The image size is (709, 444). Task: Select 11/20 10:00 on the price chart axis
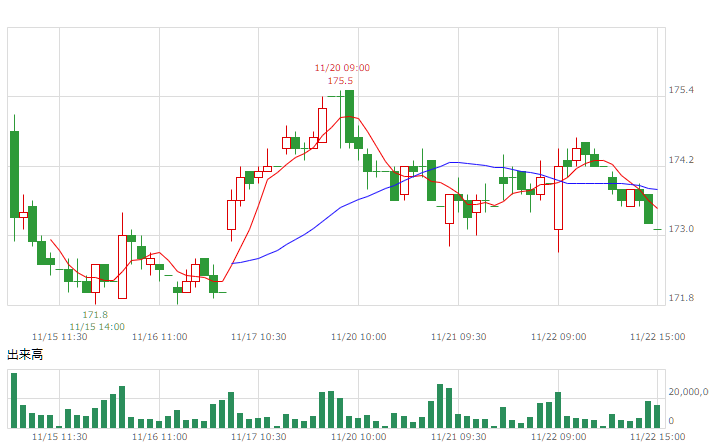point(359,337)
